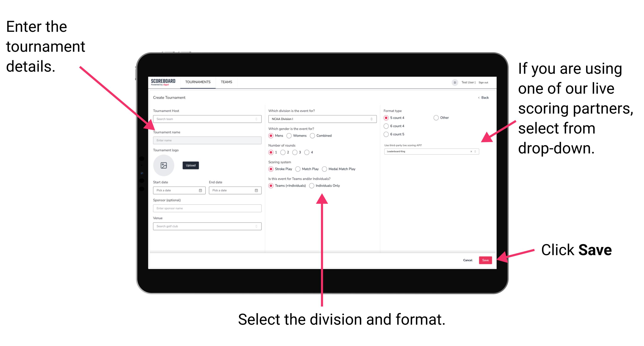Click the Tournament name input field
644x346 pixels.
(207, 141)
